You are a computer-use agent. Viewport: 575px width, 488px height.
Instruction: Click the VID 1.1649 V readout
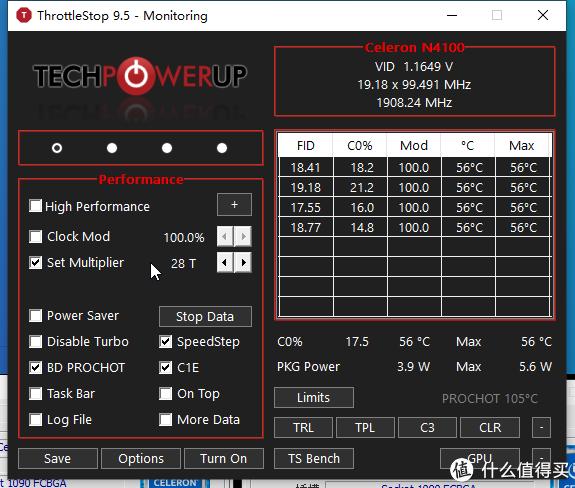pyautogui.click(x=414, y=67)
